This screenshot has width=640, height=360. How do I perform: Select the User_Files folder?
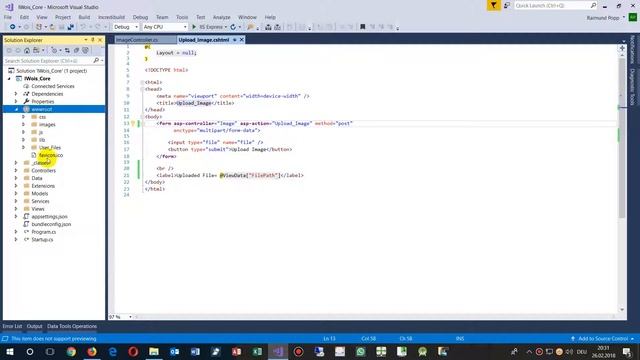[50, 147]
